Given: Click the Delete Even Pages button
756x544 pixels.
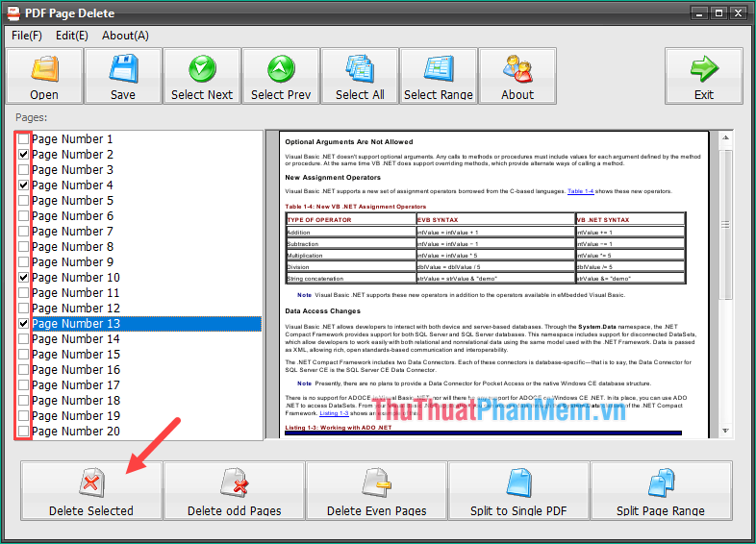Looking at the screenshot, I should [x=376, y=490].
